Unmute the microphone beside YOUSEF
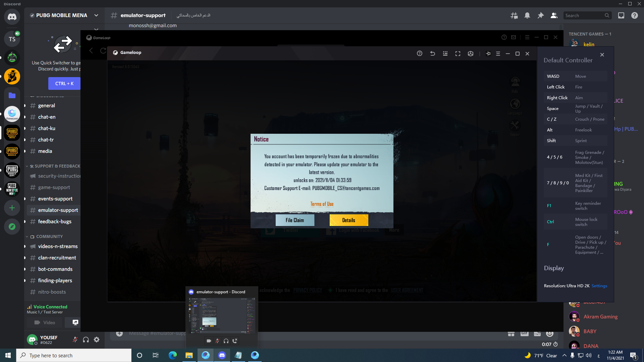 (75, 340)
